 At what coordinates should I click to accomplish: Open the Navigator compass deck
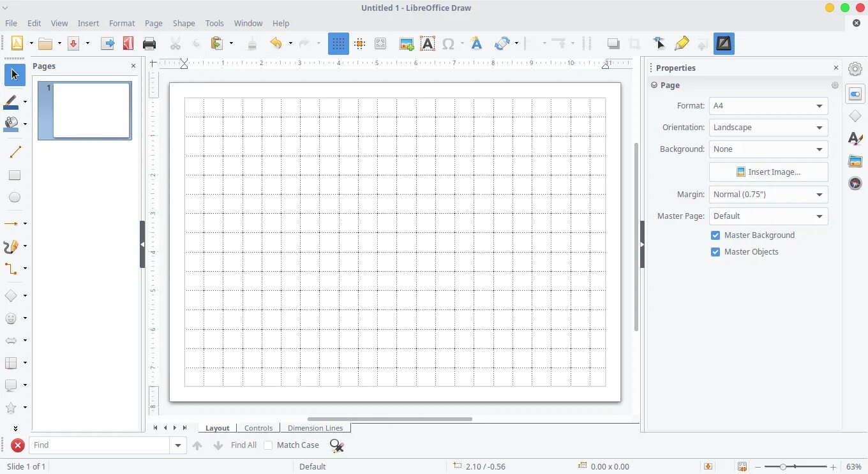(x=855, y=183)
